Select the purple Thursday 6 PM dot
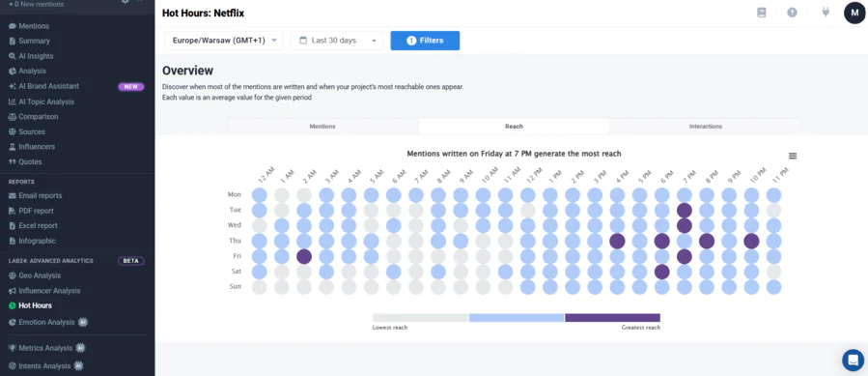This screenshot has height=376, width=868. coord(662,242)
